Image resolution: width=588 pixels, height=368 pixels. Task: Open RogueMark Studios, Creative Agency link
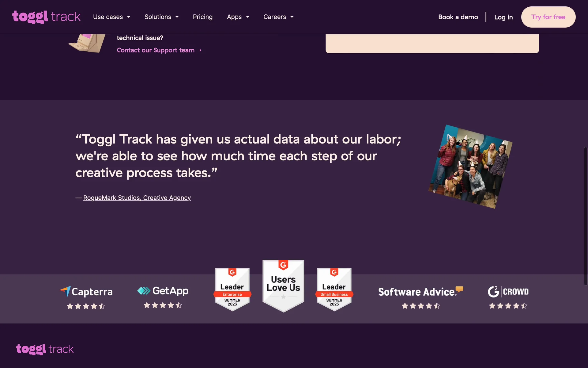click(137, 198)
